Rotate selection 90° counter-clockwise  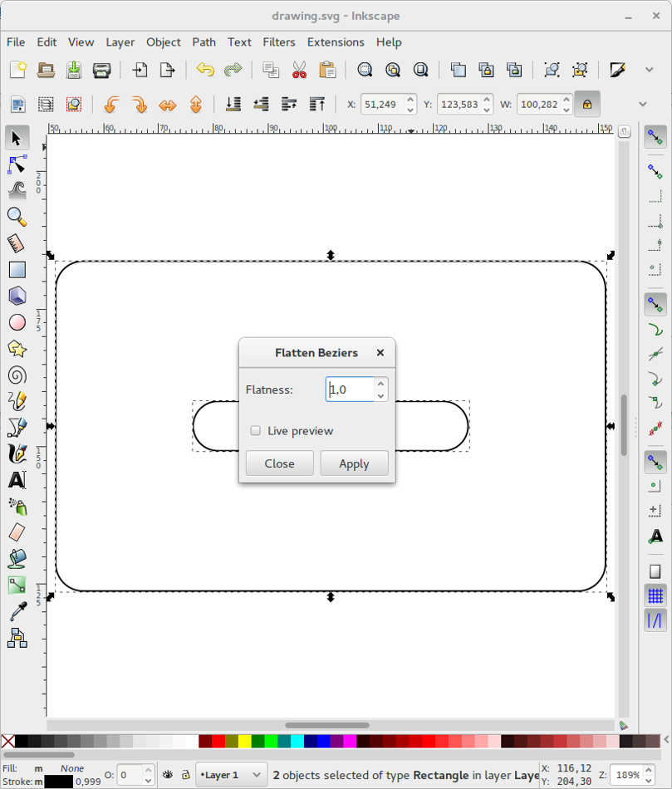[x=111, y=105]
